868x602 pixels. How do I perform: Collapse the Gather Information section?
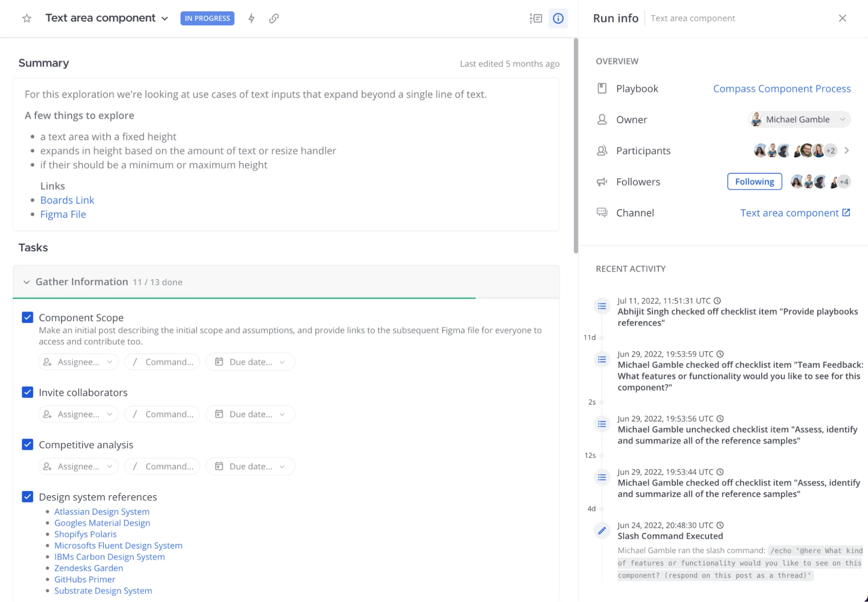coord(26,282)
